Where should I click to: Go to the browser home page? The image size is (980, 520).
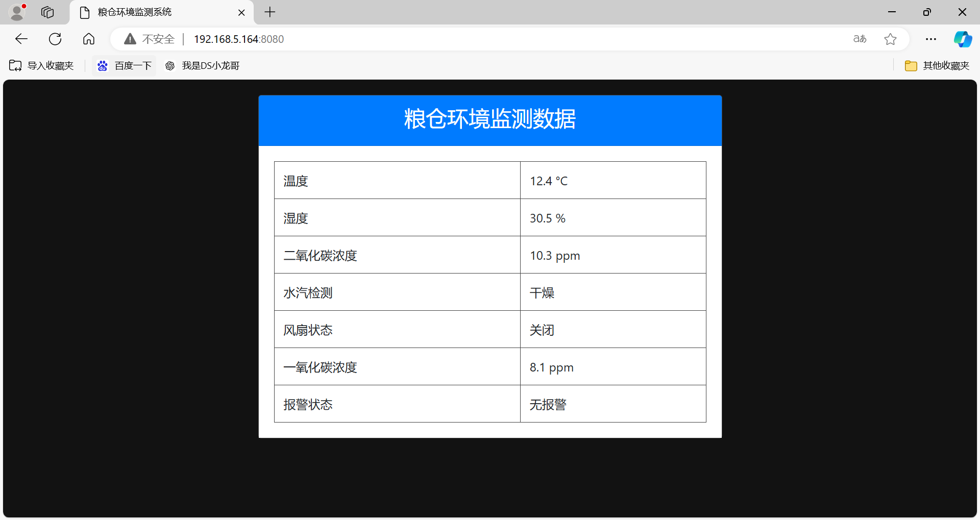89,39
